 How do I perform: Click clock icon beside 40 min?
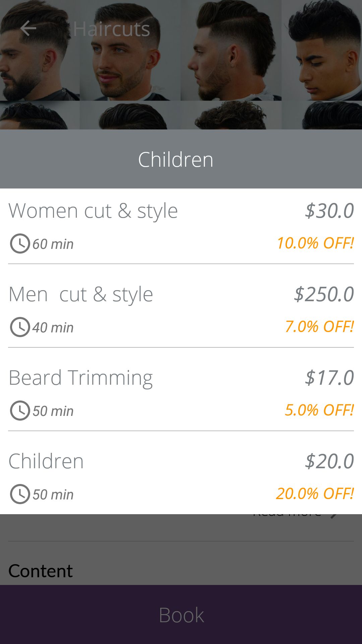20,327
